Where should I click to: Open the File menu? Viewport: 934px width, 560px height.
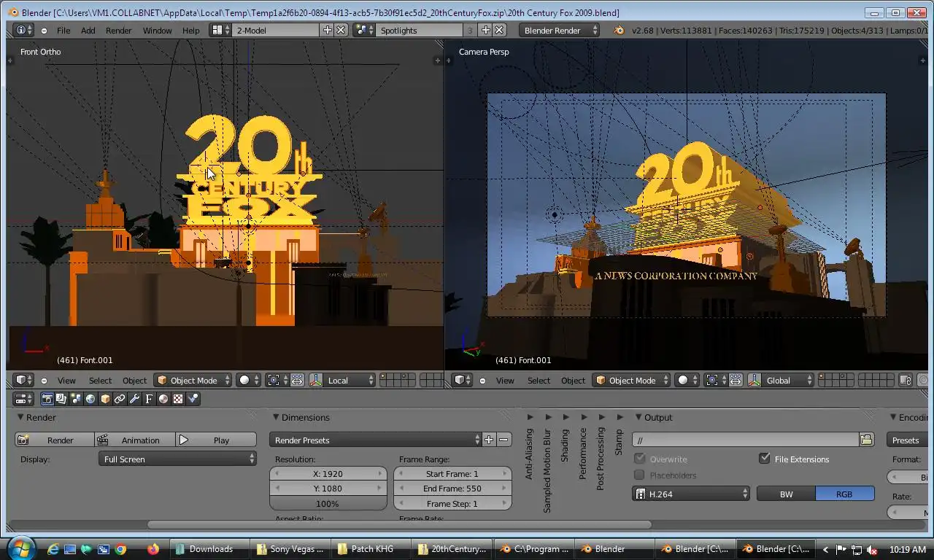pos(63,30)
